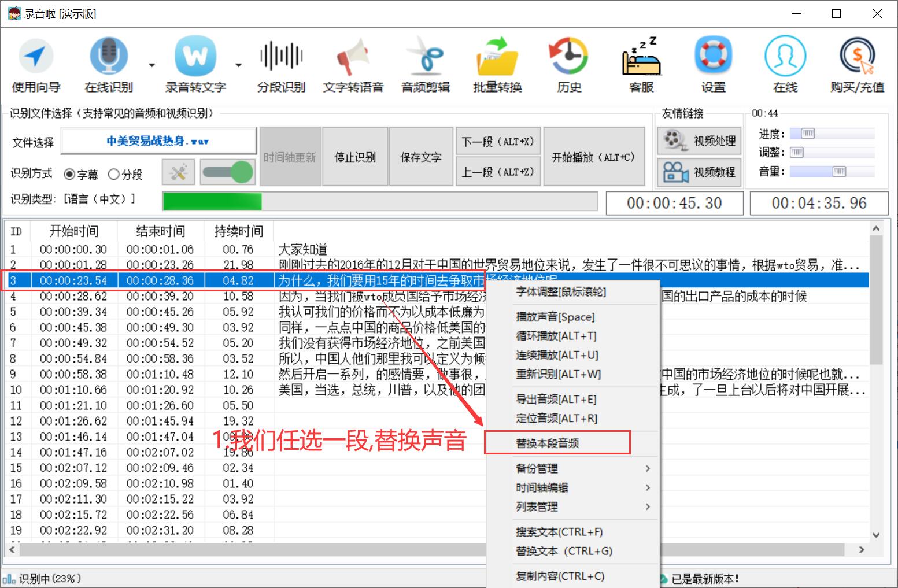Click 开始播放 (ALT+C) button
The width and height of the screenshot is (898, 588).
[x=594, y=157]
